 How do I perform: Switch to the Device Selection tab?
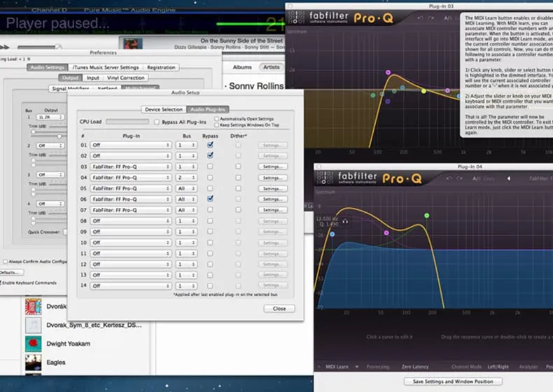pos(163,109)
